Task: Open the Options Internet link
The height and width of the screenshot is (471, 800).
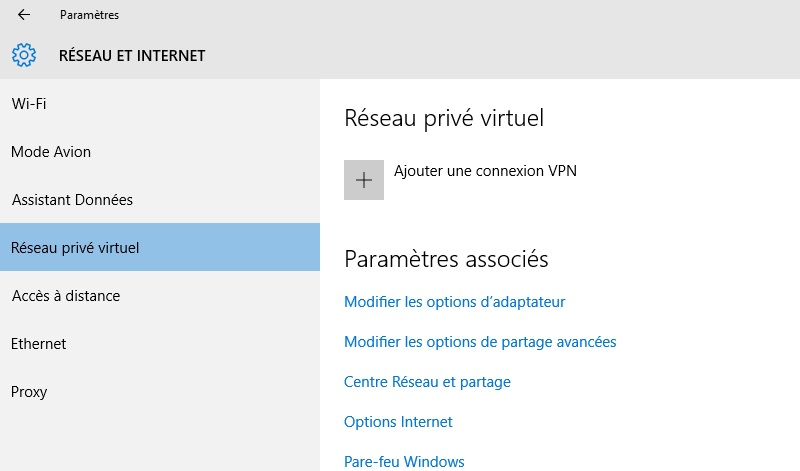Action: click(398, 422)
